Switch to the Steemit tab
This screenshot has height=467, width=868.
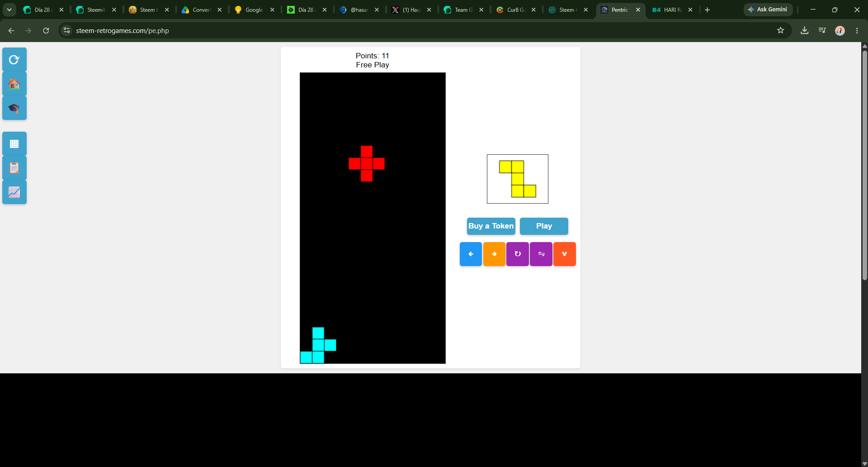pyautogui.click(x=96, y=10)
